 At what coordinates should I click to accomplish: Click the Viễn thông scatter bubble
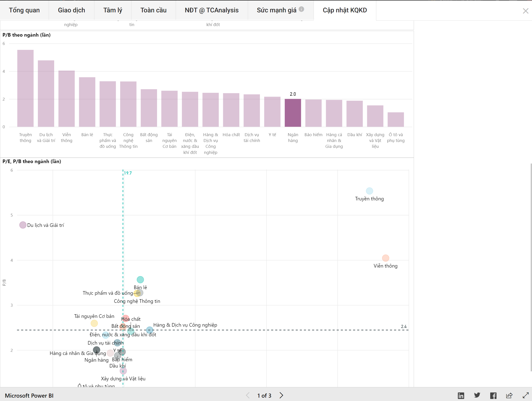coord(386,258)
